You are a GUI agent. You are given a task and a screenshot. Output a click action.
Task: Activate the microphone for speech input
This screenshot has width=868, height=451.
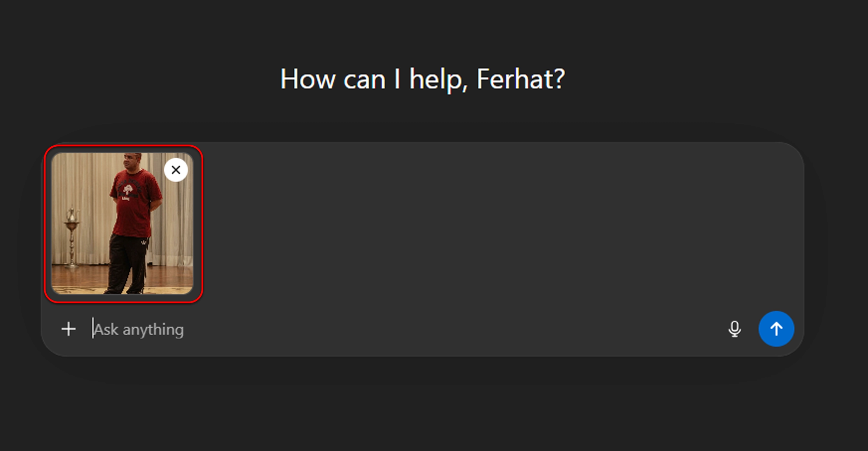[734, 329]
